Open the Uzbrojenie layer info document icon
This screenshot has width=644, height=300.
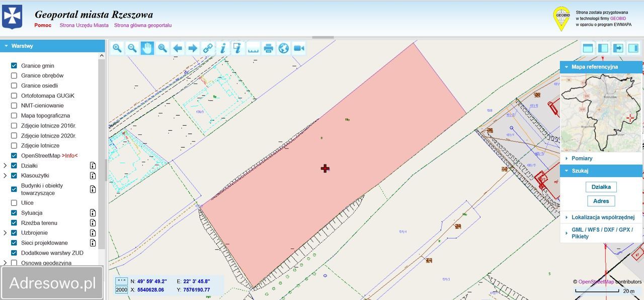[93, 233]
